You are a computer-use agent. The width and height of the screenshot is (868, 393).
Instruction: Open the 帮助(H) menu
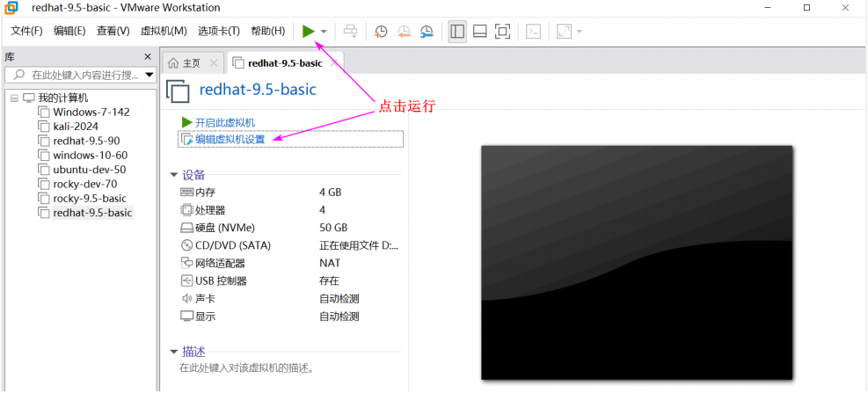[x=268, y=31]
